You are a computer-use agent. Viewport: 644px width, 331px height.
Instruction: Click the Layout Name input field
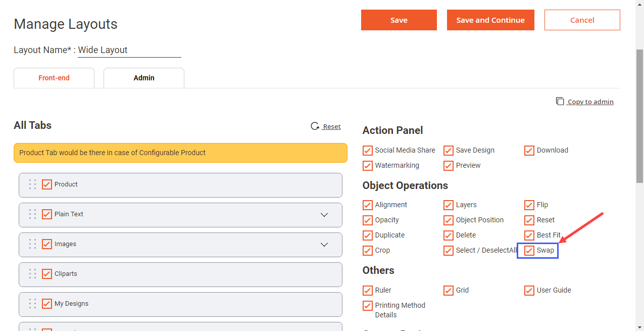coord(129,50)
